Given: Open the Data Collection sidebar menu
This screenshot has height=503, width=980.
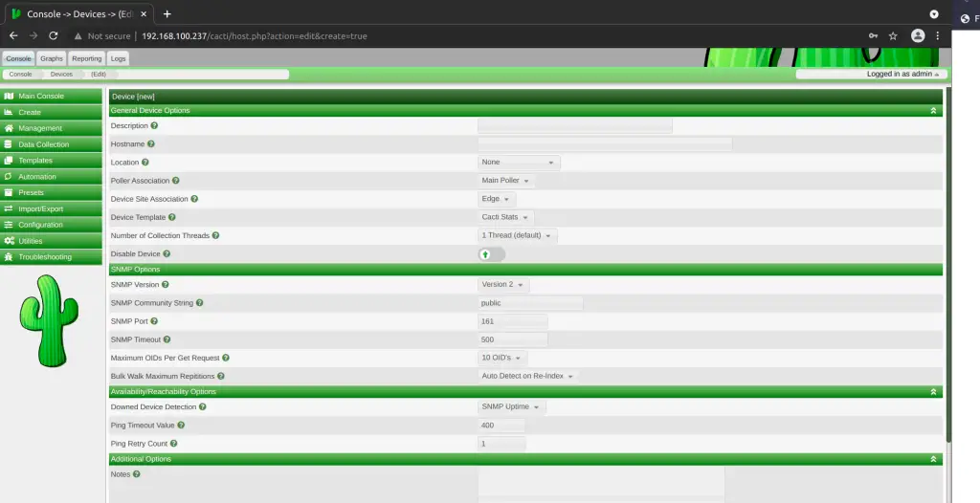Looking at the screenshot, I should pos(52,144).
